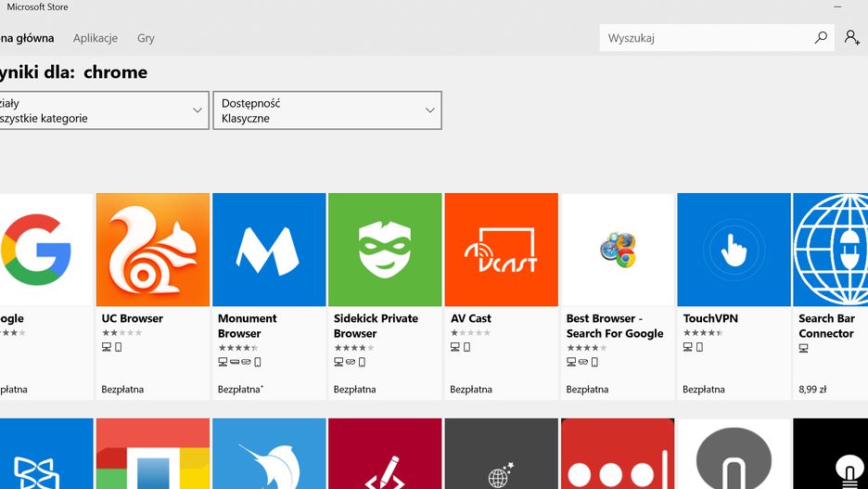Open Best Browser Search For Google icon
The image size is (868, 489).
(x=618, y=250)
